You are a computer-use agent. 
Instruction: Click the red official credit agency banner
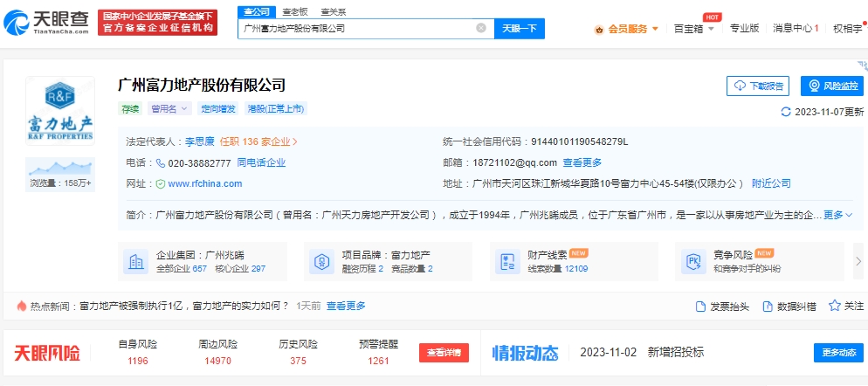pyautogui.click(x=158, y=23)
